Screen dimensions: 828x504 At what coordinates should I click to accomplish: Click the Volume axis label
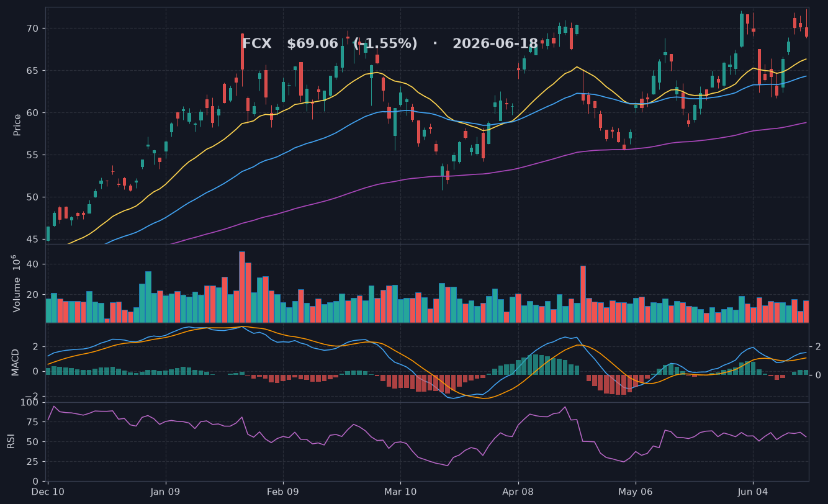click(x=17, y=283)
